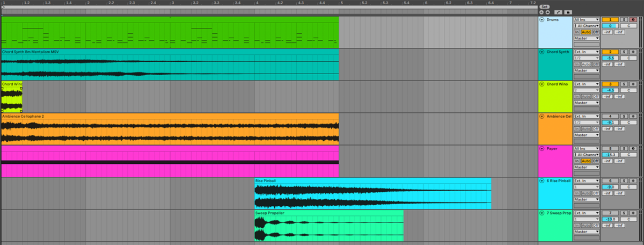Solo the Drums track
Image resolution: width=644 pixels, height=245 pixels.
pos(624,19)
